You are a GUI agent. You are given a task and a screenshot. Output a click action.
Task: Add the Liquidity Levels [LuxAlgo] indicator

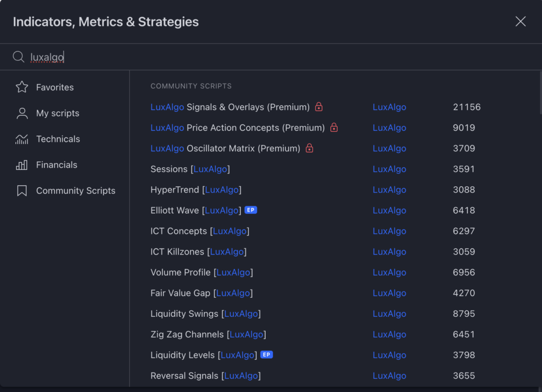click(204, 355)
